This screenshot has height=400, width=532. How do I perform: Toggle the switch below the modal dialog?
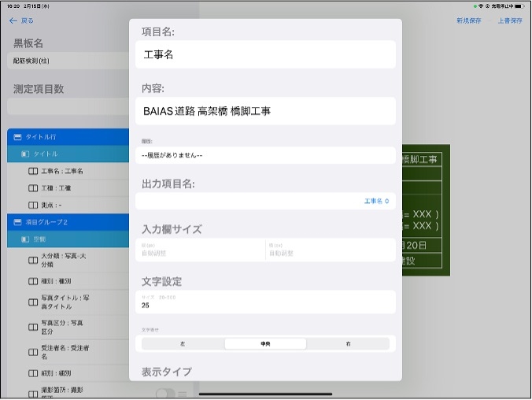[x=165, y=393]
